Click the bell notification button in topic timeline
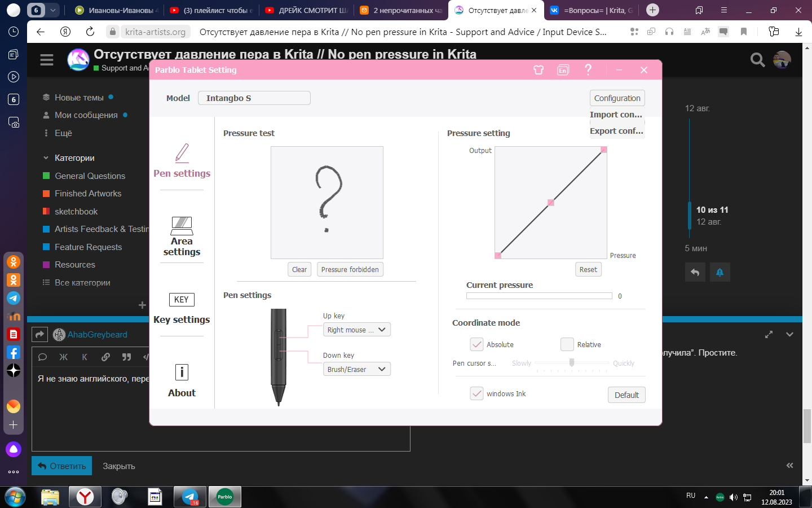Screen dimensions: 812x508 tap(720, 272)
